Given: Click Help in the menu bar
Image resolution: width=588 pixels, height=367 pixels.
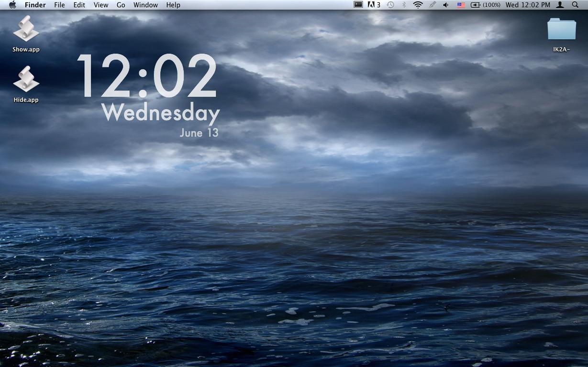Looking at the screenshot, I should tap(173, 5).
